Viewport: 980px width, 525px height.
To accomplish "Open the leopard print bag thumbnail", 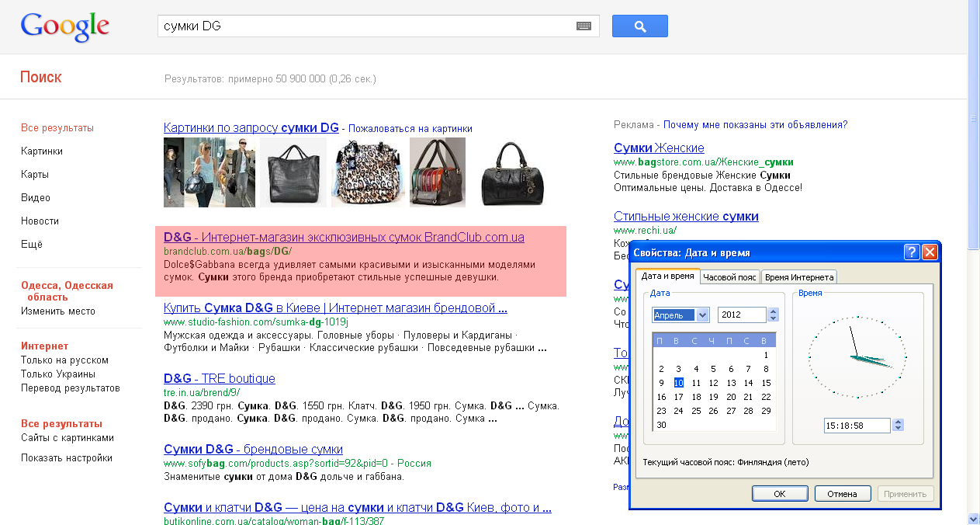I will click(x=368, y=172).
